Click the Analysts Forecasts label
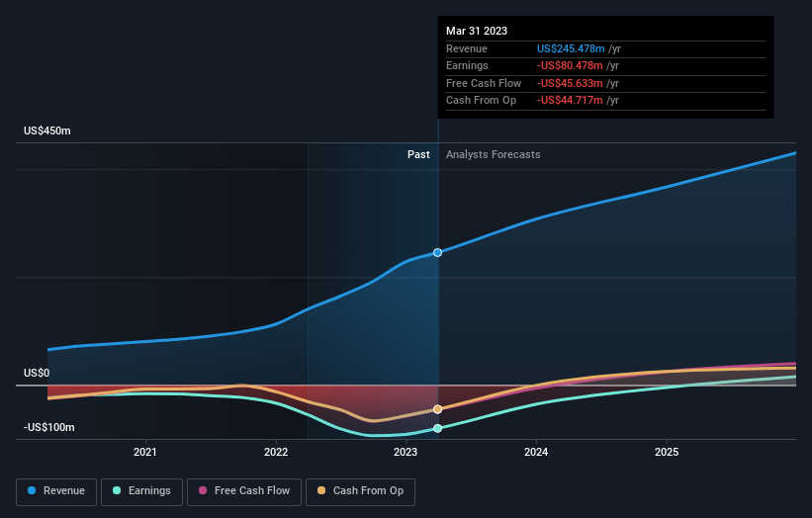Screen dimensions: 812x518 (493, 155)
